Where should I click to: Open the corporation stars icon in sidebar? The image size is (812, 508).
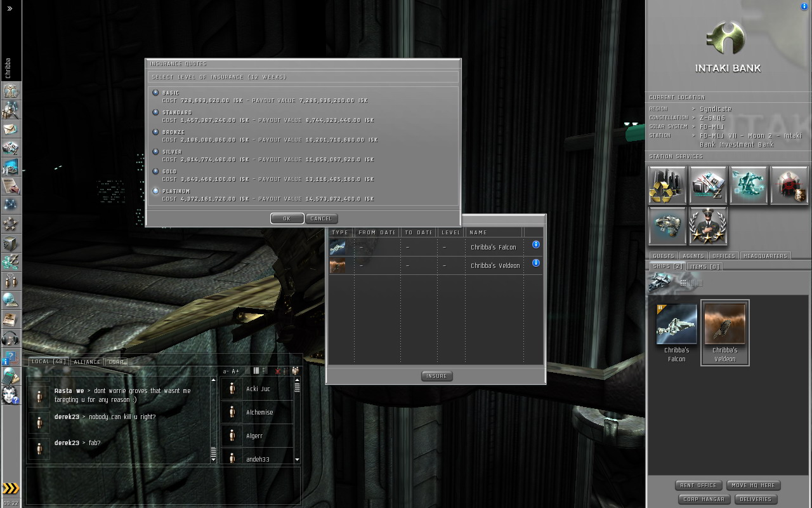11,224
